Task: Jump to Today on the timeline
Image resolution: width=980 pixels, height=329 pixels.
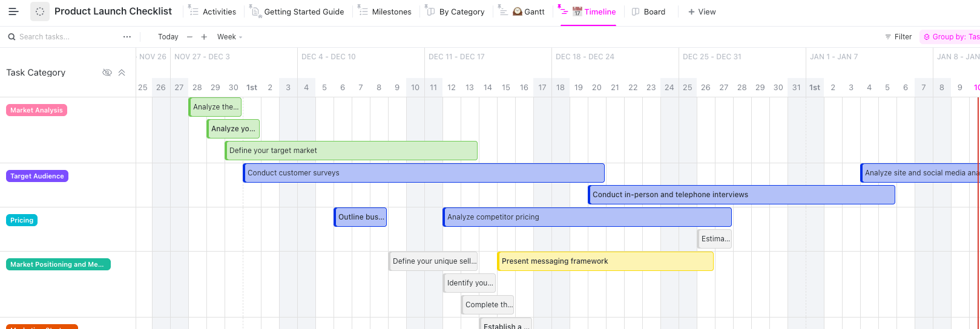Action: tap(168, 37)
